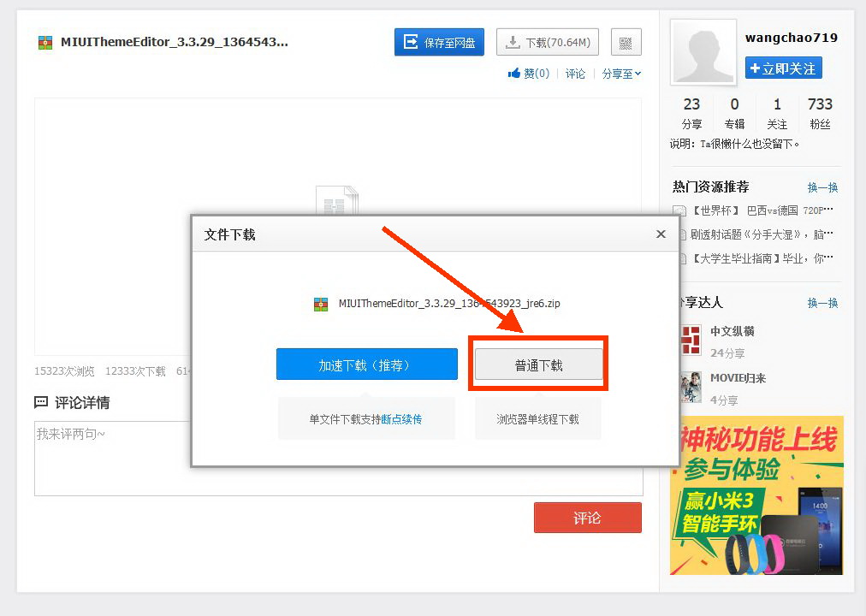
Task: Open the 断点续传 link
Action: pyautogui.click(x=401, y=419)
